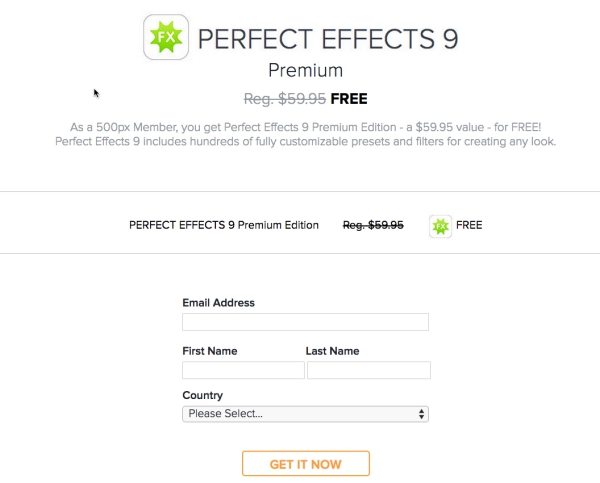Viewport: 600px width, 483px height.
Task: Click the PERFECT EFFECTS 9 main heading
Action: point(328,40)
